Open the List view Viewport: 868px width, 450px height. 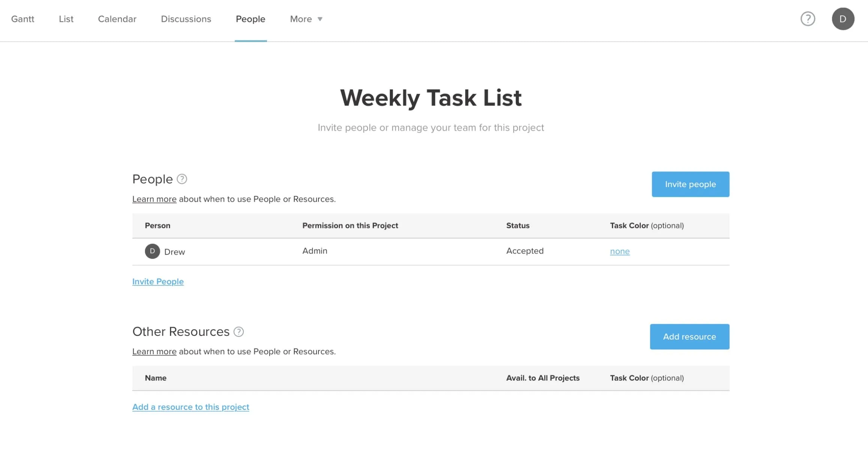66,19
